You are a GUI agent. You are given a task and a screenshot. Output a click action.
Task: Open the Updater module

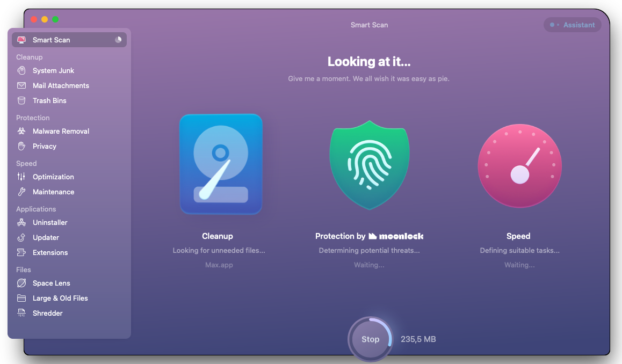pos(46,237)
